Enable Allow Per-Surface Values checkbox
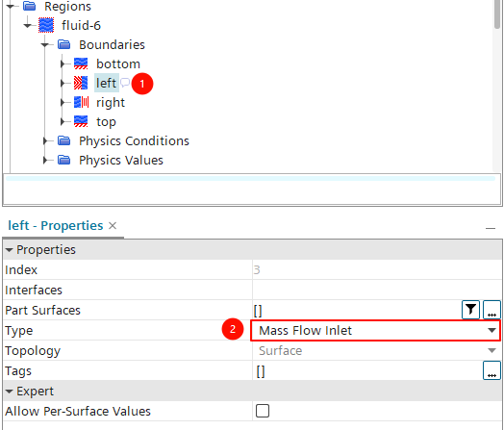The width and height of the screenshot is (504, 430). point(263,411)
